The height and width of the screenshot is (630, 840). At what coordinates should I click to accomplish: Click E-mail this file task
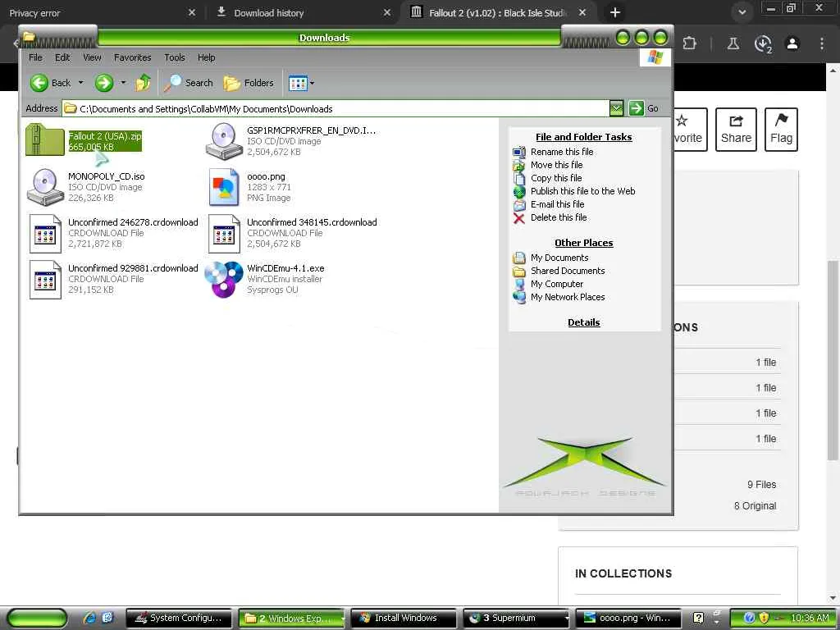pos(557,204)
